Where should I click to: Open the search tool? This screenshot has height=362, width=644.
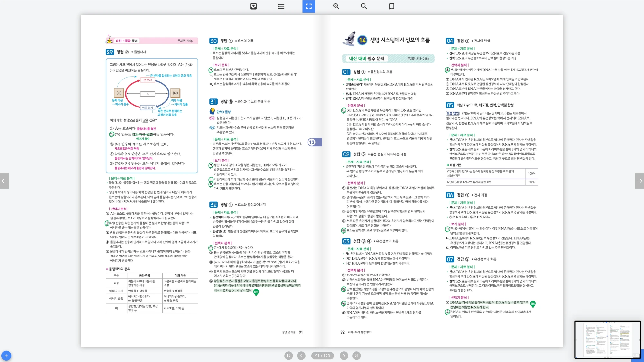coord(364,6)
